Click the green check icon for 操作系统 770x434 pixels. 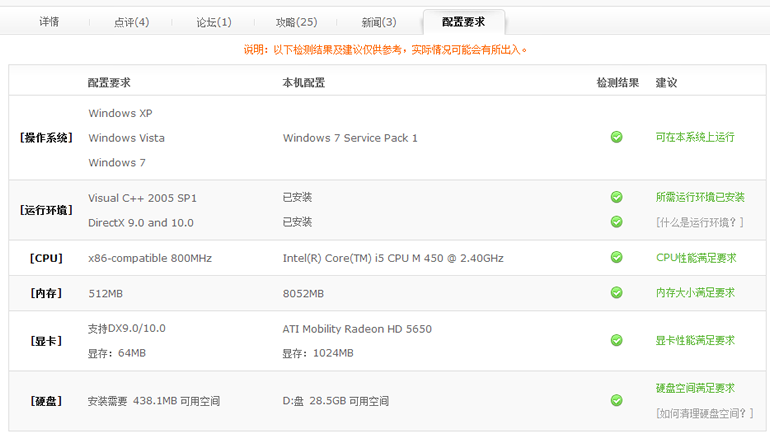pyautogui.click(x=617, y=137)
